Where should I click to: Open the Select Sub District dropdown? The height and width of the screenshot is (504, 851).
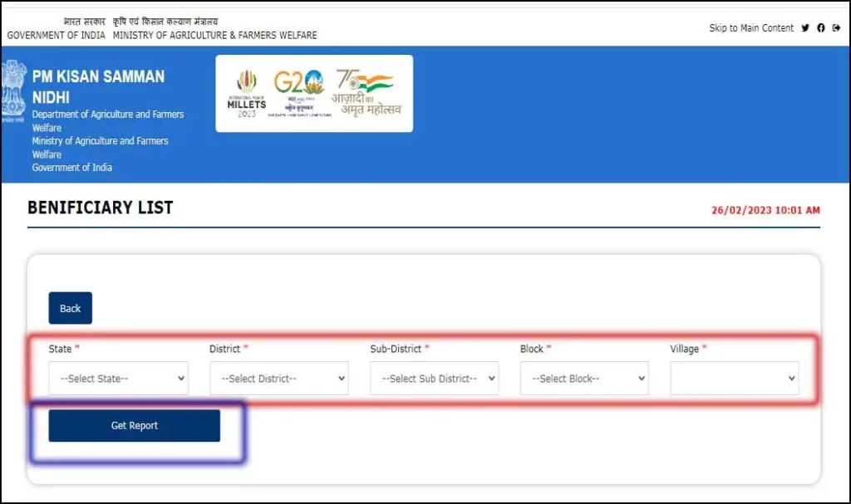pyautogui.click(x=434, y=378)
